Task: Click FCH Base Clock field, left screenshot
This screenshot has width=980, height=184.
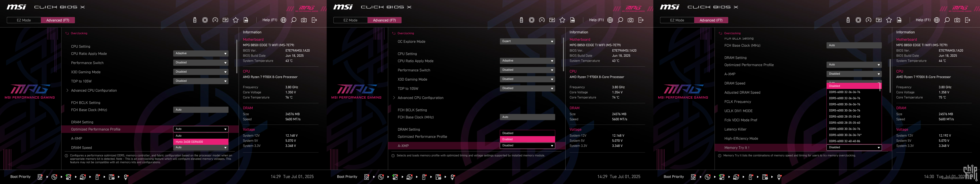Action: [201, 110]
